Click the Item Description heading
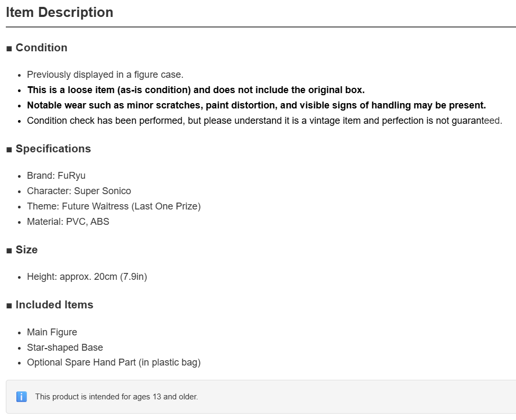Viewport: 516px width, 420px height. [60, 13]
